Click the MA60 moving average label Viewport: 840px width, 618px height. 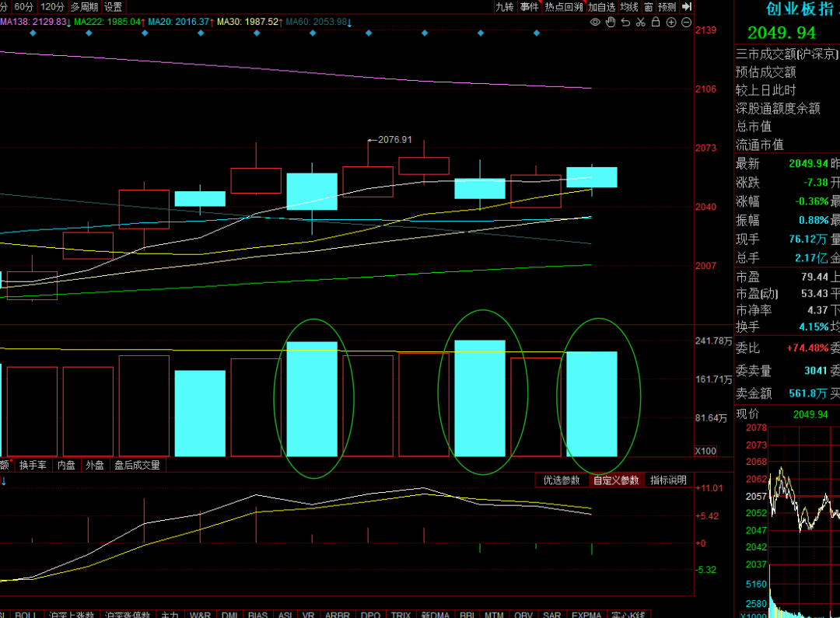(319, 22)
